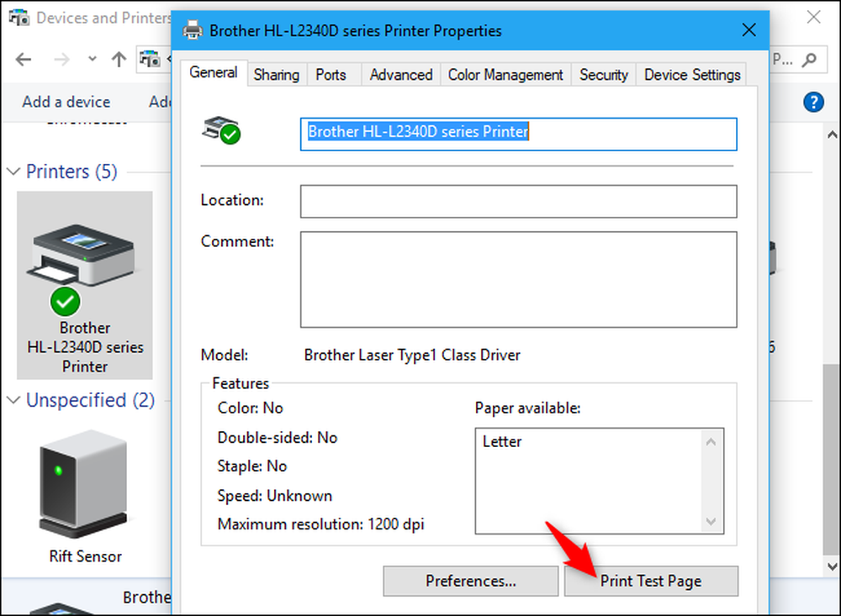
Task: Click the Maximum resolution: 1200 dpi text
Action: [x=320, y=524]
